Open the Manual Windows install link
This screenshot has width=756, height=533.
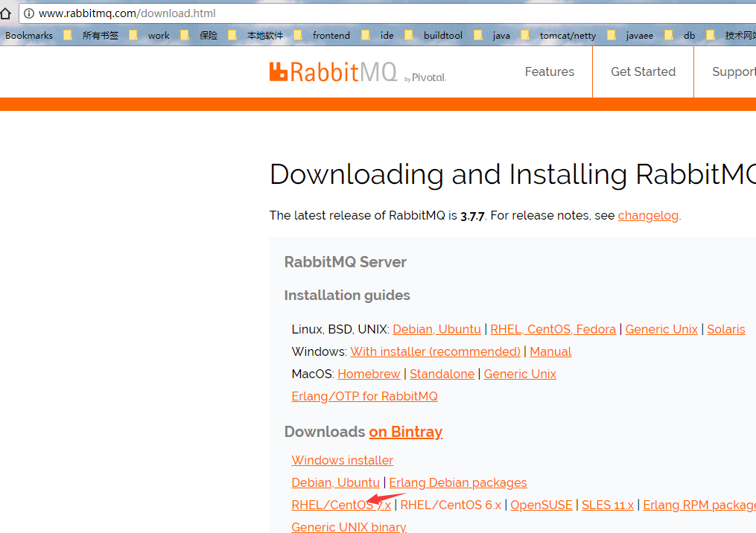point(550,352)
